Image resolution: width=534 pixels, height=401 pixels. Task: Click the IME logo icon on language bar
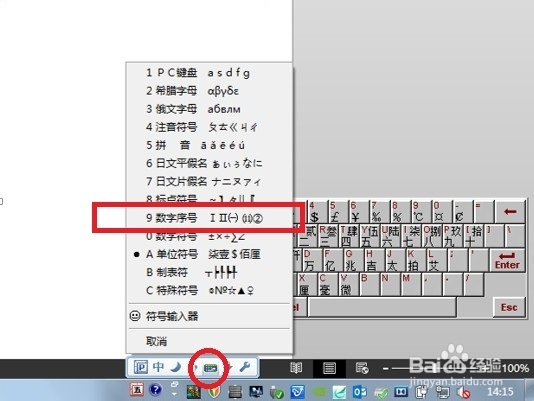click(140, 367)
